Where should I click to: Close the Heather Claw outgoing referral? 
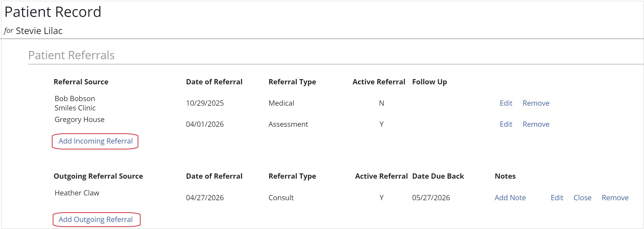click(x=582, y=198)
